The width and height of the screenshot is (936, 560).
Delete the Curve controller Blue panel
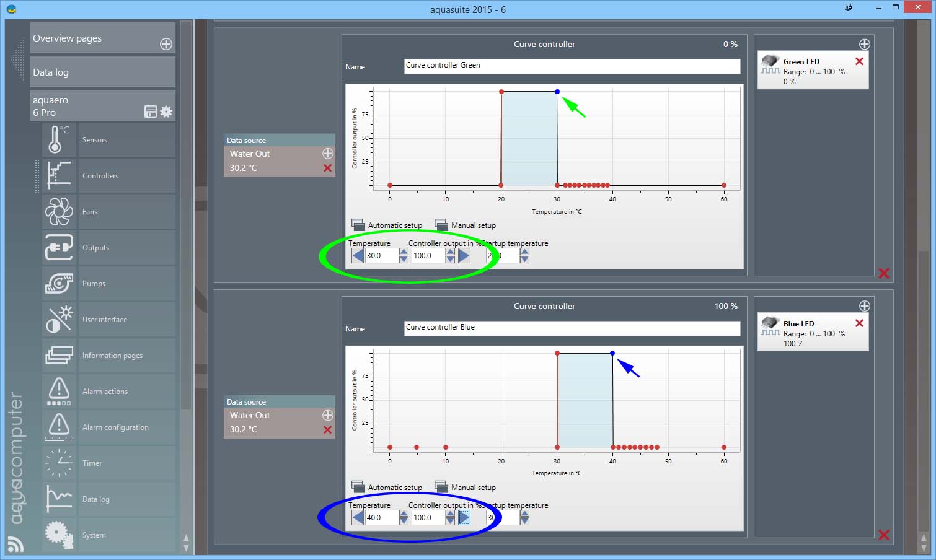884,535
